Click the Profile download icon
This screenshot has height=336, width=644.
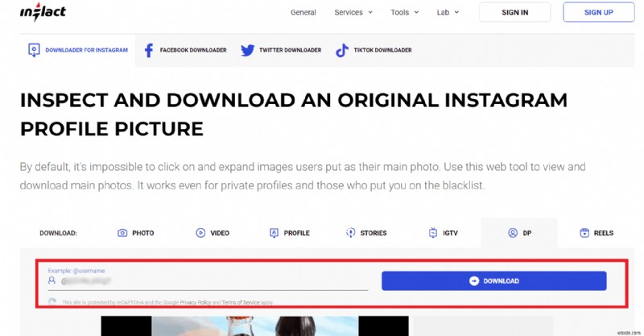[x=274, y=233]
